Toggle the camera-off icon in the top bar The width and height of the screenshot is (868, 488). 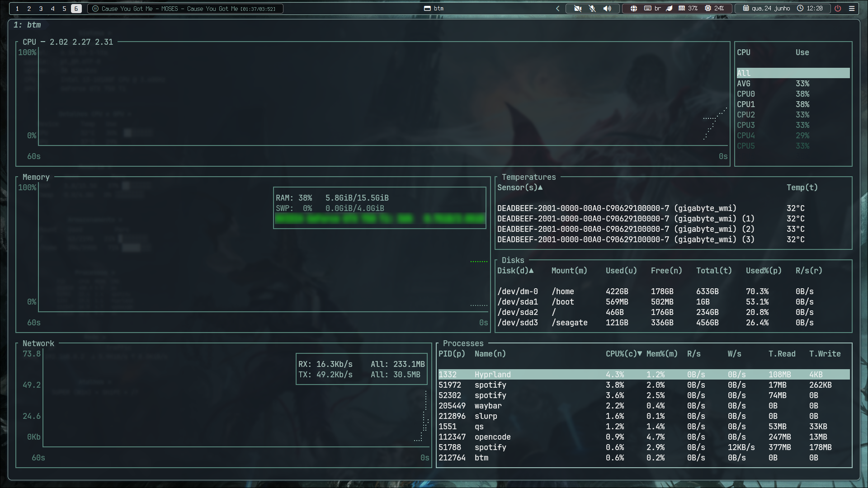(x=577, y=9)
